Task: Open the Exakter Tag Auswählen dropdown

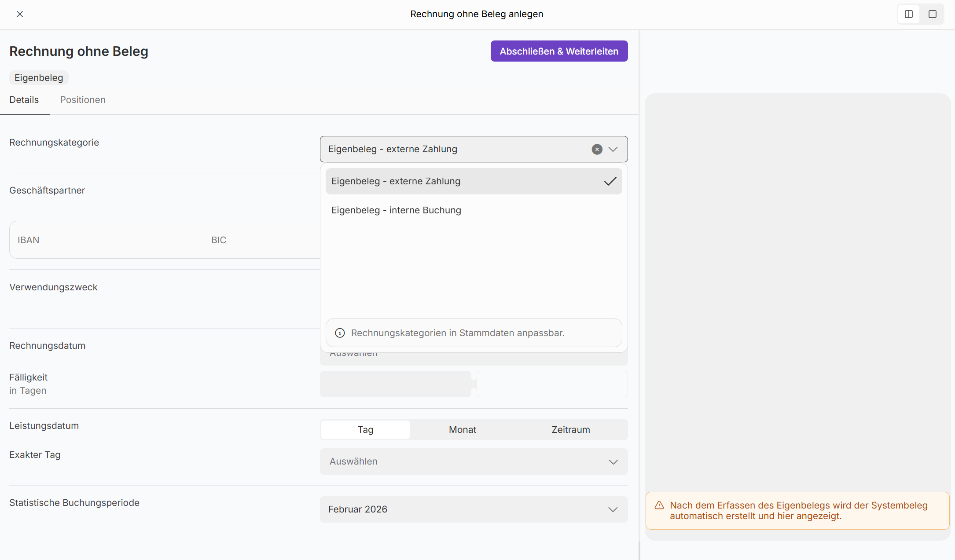Action: (474, 461)
